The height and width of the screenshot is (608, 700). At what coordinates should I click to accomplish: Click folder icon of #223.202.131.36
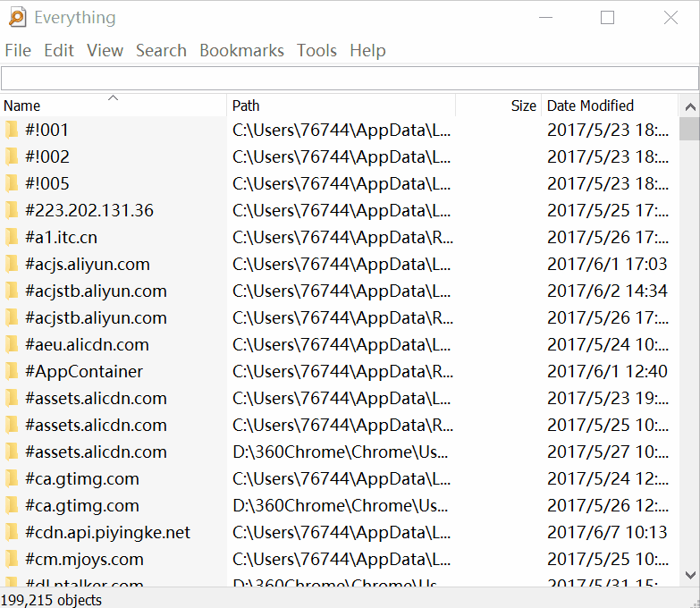pyautogui.click(x=12, y=210)
